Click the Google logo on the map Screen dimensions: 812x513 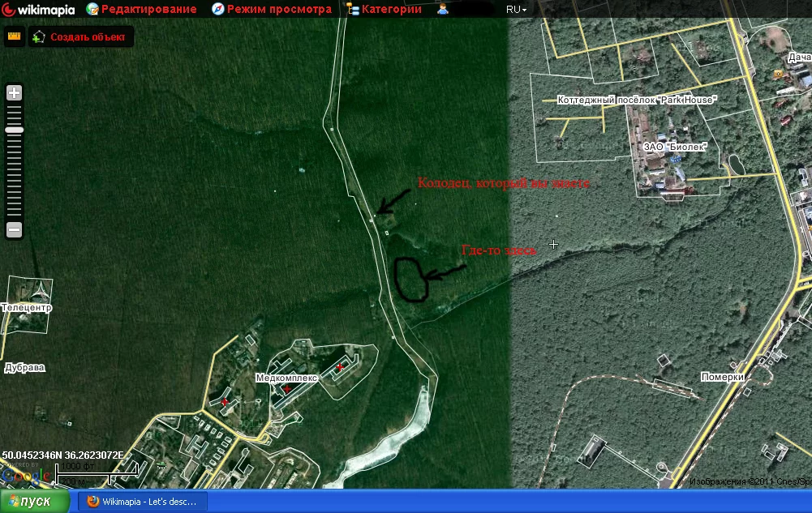click(x=26, y=476)
